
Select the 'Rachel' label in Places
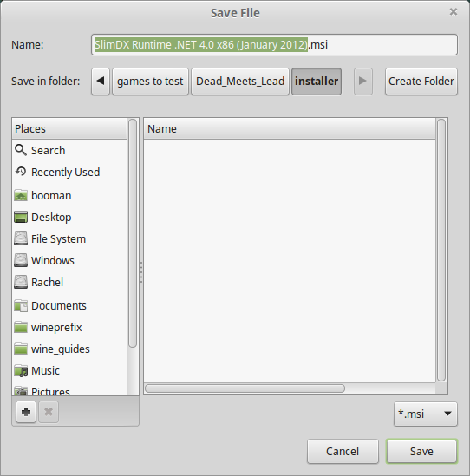48,282
